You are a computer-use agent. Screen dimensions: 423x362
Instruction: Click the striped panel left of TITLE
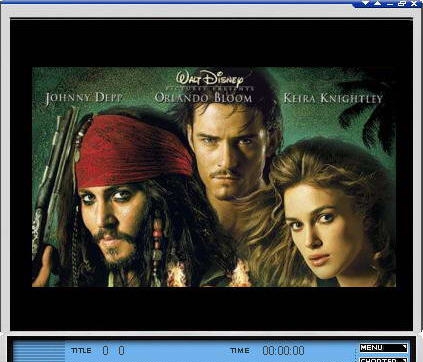[39, 352]
